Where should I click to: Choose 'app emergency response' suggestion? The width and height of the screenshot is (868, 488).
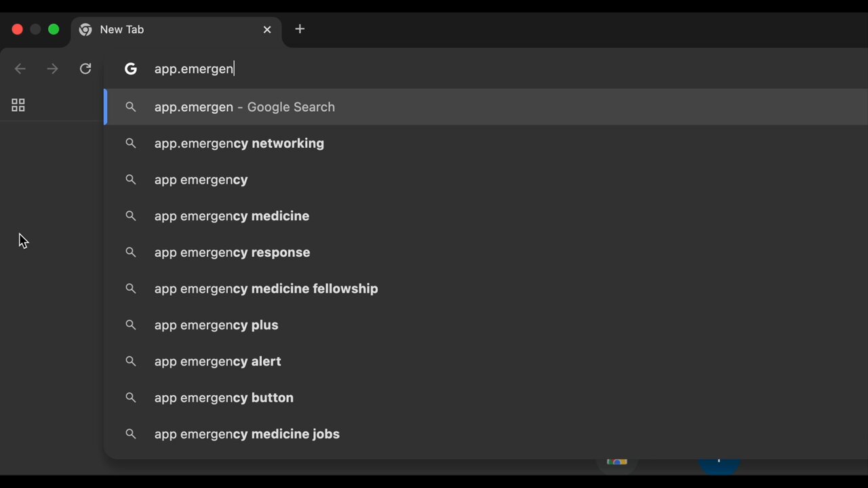[486, 252]
